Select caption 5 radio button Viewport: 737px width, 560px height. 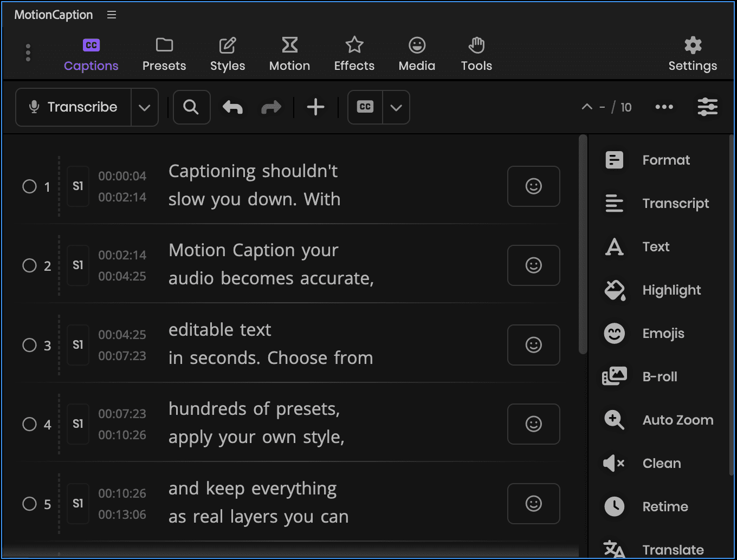tap(29, 504)
